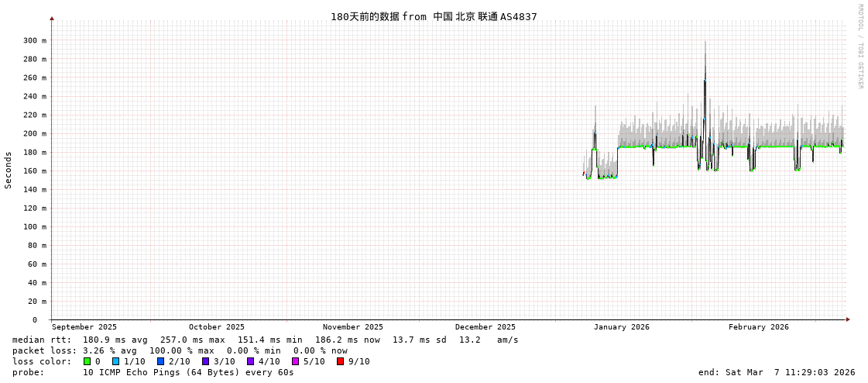Viewport: 868px width, 383px height.
Task: Click the February 2026 axis label
Action: click(x=759, y=327)
